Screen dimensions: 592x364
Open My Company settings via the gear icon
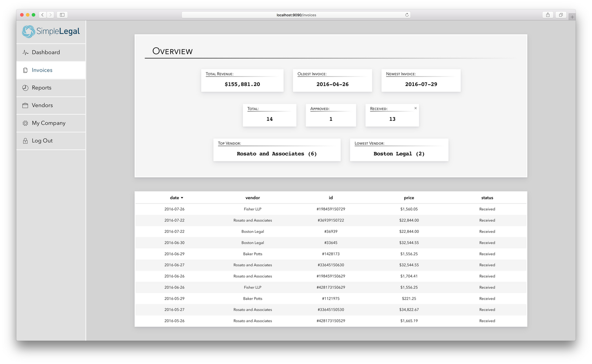(25, 123)
